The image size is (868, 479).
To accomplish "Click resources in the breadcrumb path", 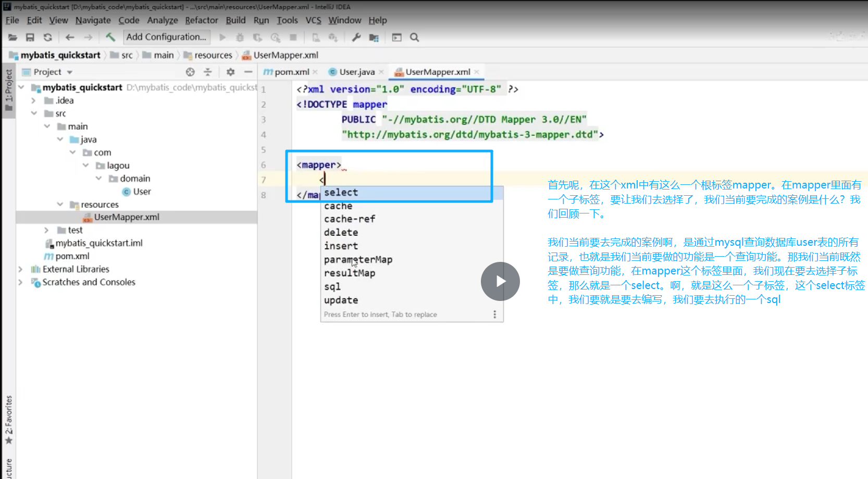I will pos(208,55).
